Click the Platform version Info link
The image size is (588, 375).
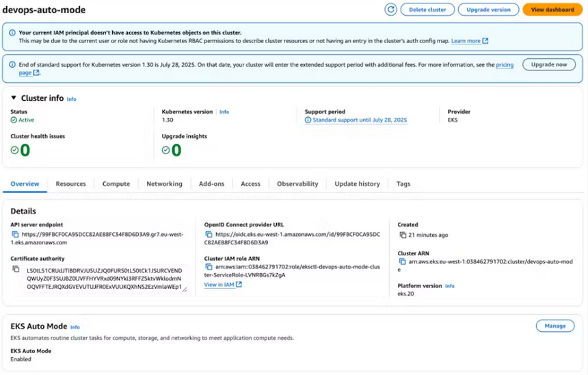pyautogui.click(x=450, y=286)
